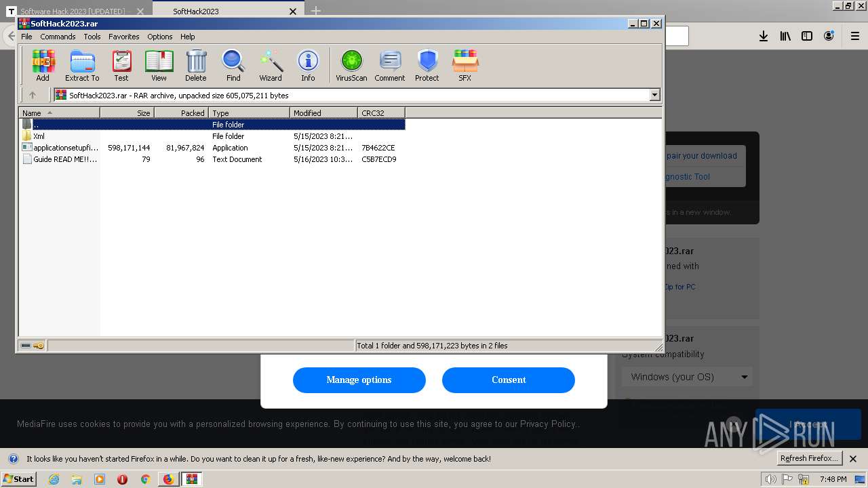Click the Info toolbar icon
868x488 pixels.
[308, 66]
